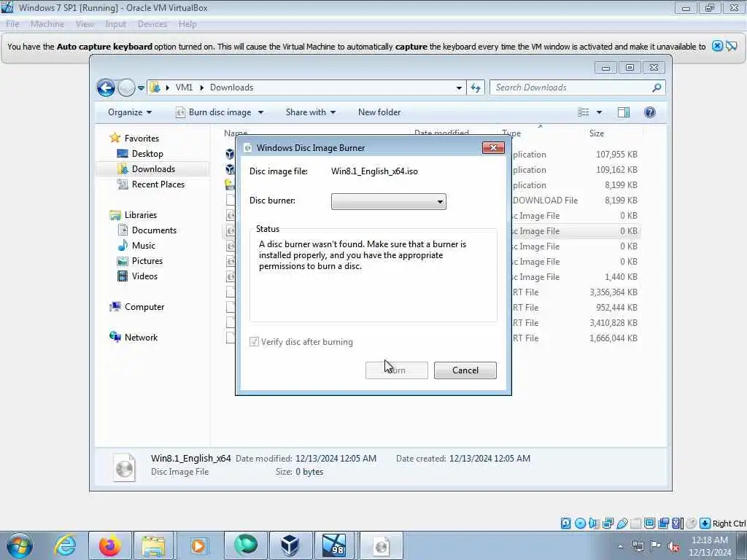This screenshot has width=747, height=560.
Task: Click VirtualBox network status indicator
Action: (x=608, y=524)
